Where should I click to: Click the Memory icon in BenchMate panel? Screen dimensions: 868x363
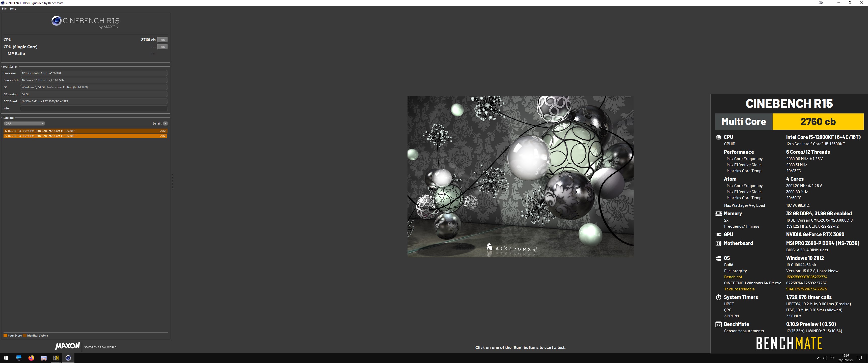click(x=718, y=214)
